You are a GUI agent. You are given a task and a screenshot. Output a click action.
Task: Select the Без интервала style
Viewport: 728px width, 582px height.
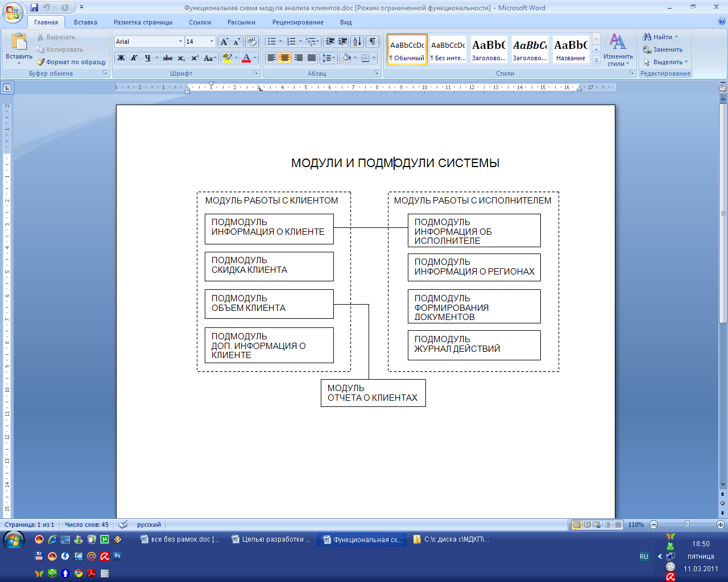click(x=448, y=49)
